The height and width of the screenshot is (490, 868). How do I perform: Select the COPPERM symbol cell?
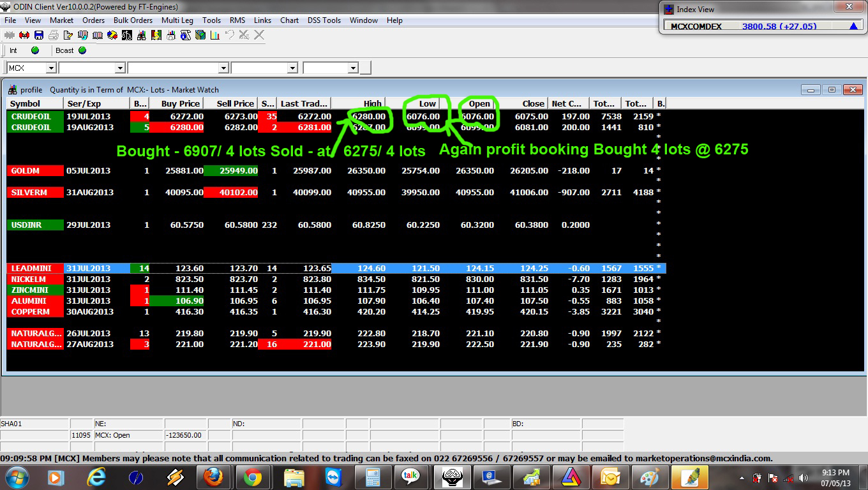tap(36, 312)
